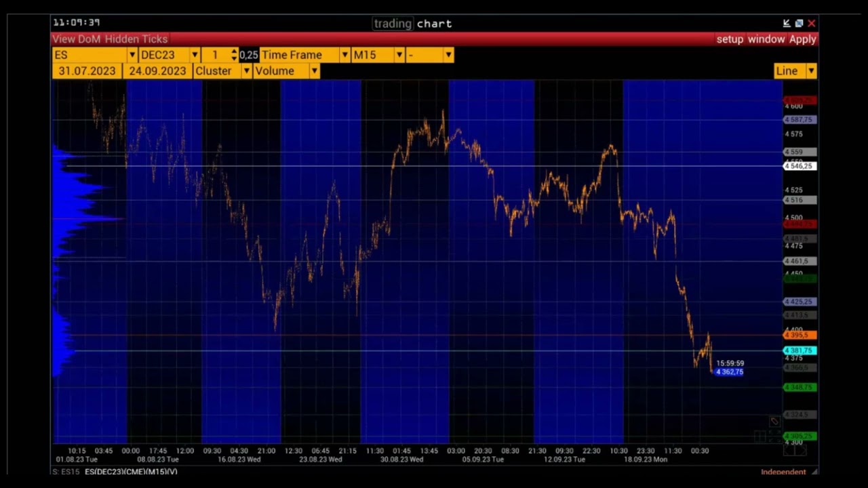Click the end date 24.09.2023 field

coord(157,71)
